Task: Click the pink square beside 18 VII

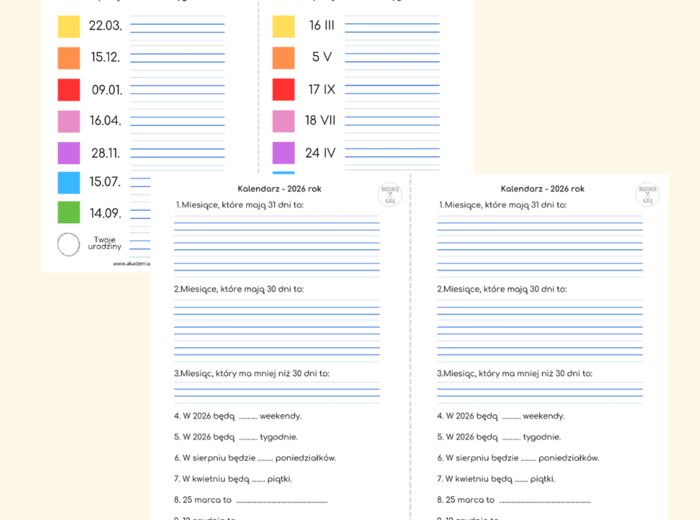Action: [x=284, y=122]
